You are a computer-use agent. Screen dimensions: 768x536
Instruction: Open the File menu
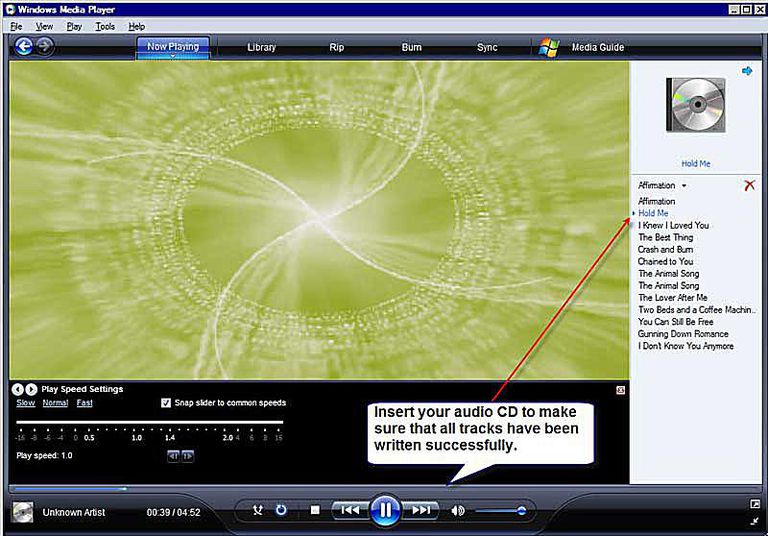pyautogui.click(x=16, y=26)
